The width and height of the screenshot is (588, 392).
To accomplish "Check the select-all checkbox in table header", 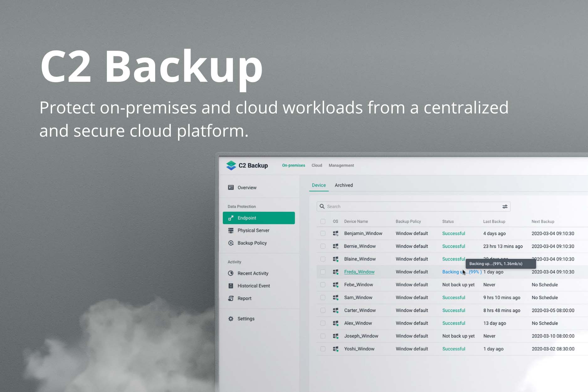I will (323, 221).
